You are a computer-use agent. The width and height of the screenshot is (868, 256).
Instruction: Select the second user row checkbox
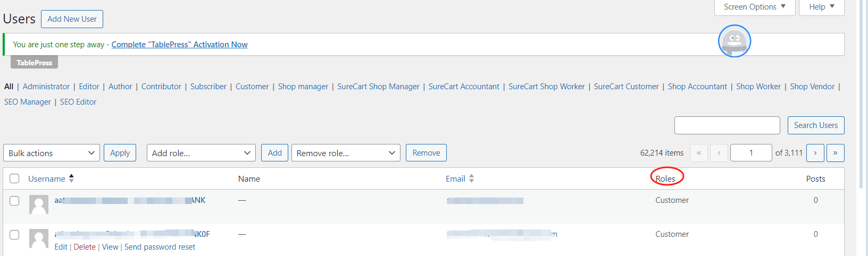(x=14, y=234)
